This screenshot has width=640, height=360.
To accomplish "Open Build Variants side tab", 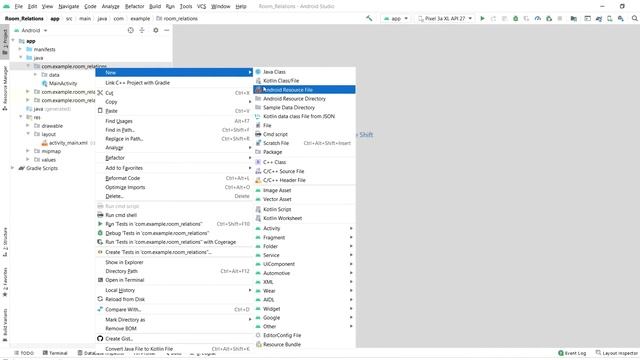I will click(x=5, y=325).
